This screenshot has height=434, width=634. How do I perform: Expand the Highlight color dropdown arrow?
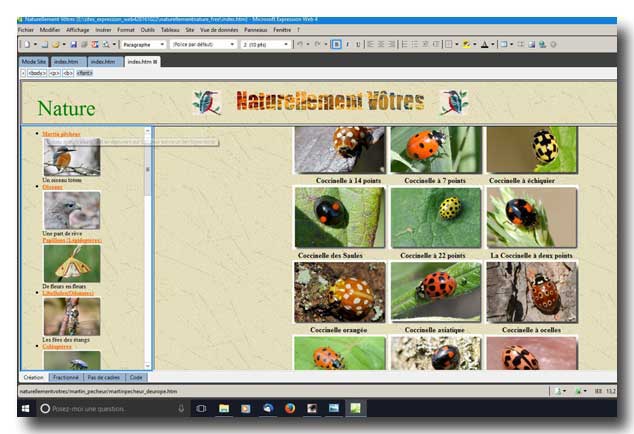[x=474, y=44]
